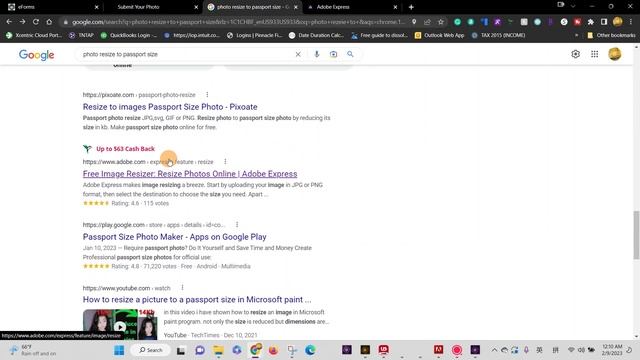Open the Outlook Web App bookmark
640x360 pixels.
[x=440, y=35]
